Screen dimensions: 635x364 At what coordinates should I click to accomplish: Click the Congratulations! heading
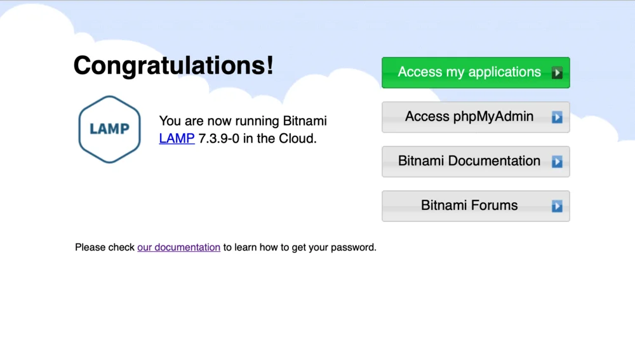click(173, 65)
